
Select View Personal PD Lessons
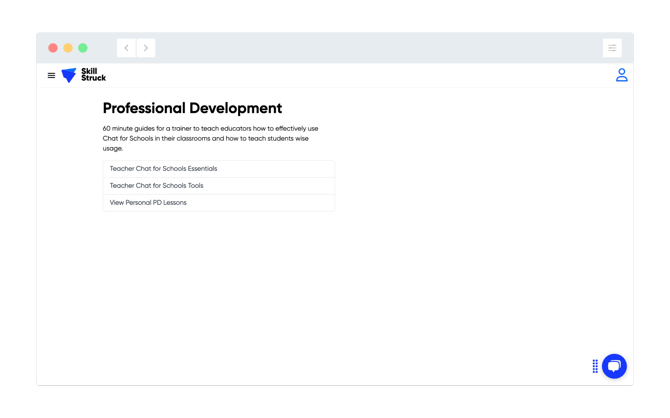(148, 203)
